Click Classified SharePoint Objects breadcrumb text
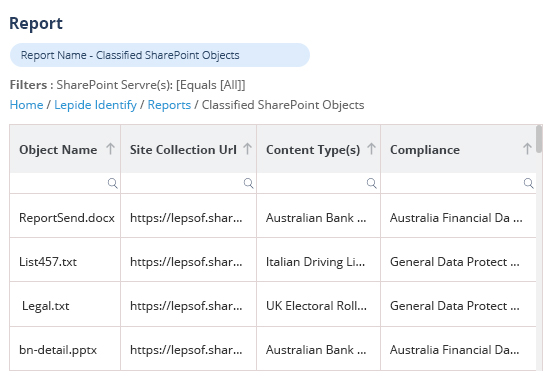Image resolution: width=552 pixels, height=380 pixels. (283, 105)
